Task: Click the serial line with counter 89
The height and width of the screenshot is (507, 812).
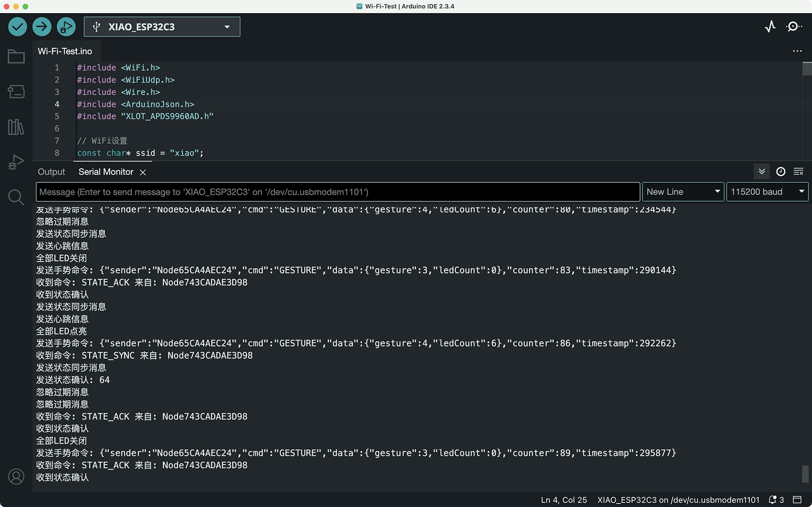Action: tap(356, 453)
